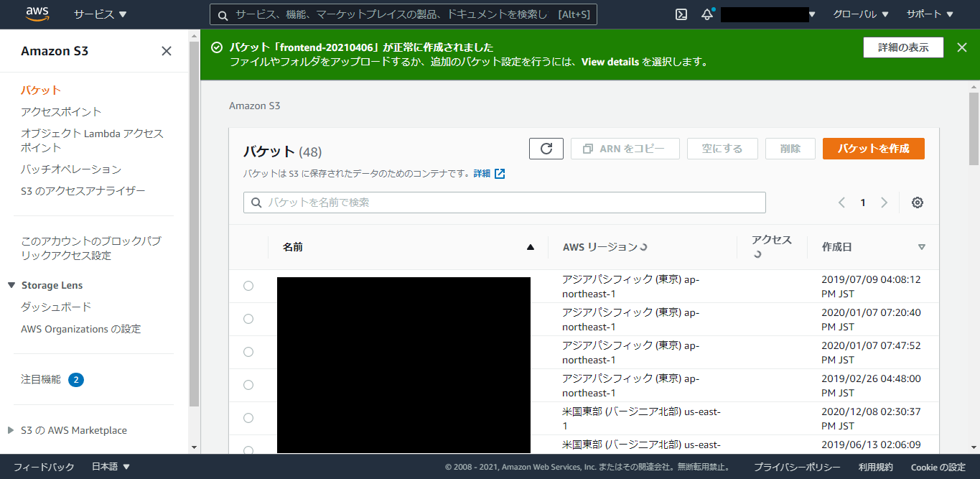Expand S3 の AWS Marketplace section
The width and height of the screenshot is (980, 479).
[11, 430]
